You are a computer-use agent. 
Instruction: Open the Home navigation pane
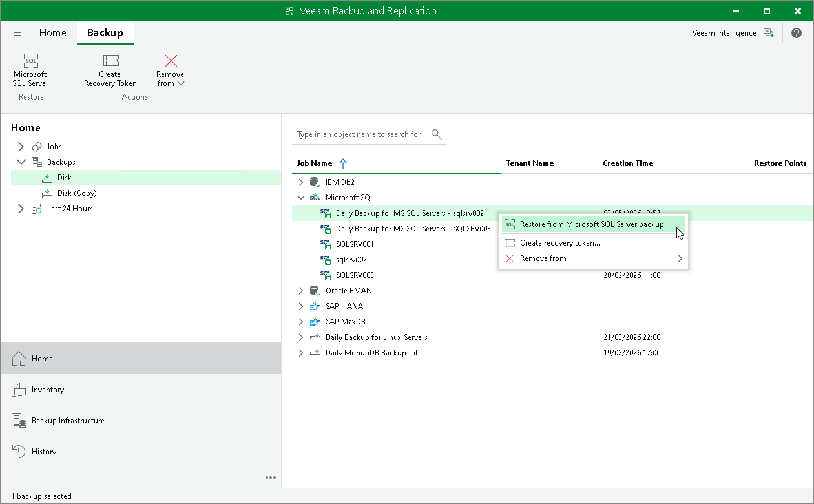pos(141,359)
